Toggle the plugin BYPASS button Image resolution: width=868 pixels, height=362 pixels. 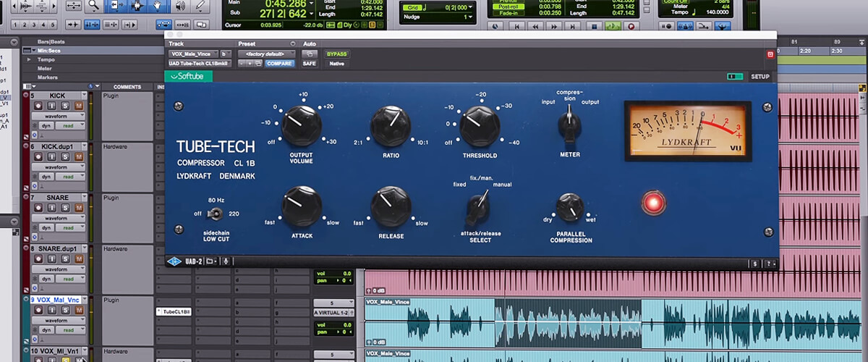[336, 54]
